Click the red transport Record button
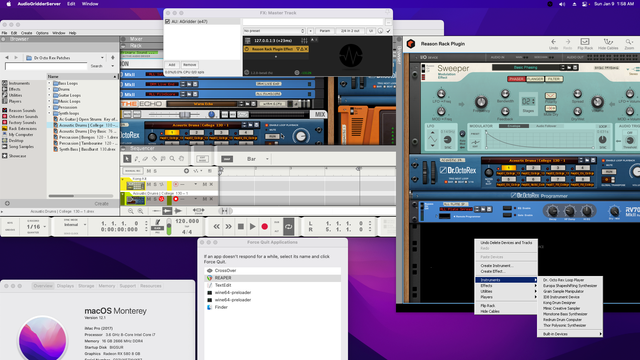This screenshot has width=640, height=360. pyautogui.click(x=264, y=227)
